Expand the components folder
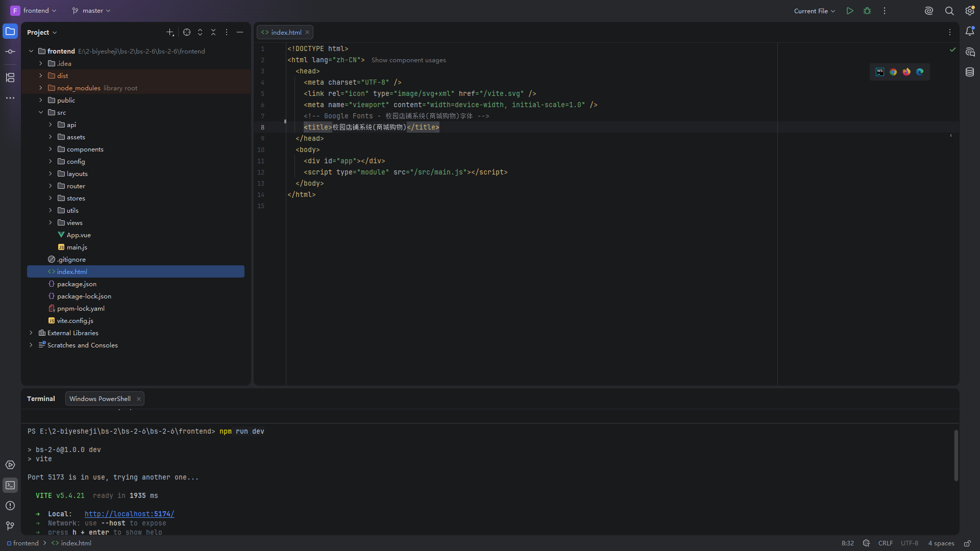 coord(51,149)
